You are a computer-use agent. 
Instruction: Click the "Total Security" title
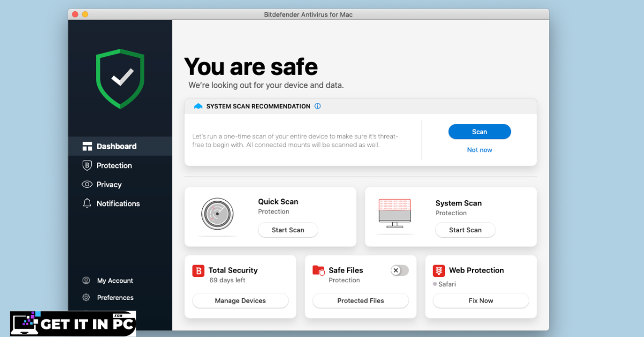pyautogui.click(x=233, y=270)
